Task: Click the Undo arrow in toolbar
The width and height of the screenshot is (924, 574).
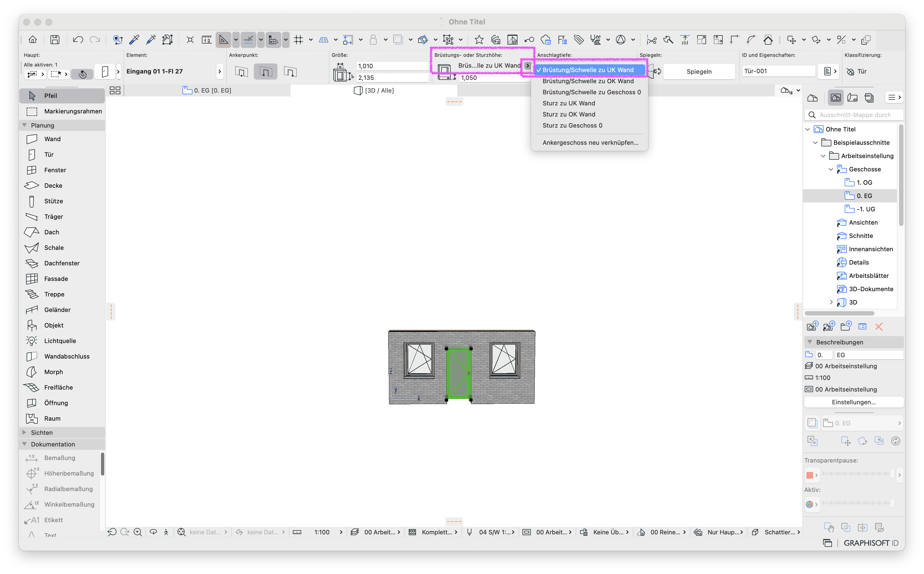Action: click(x=78, y=39)
